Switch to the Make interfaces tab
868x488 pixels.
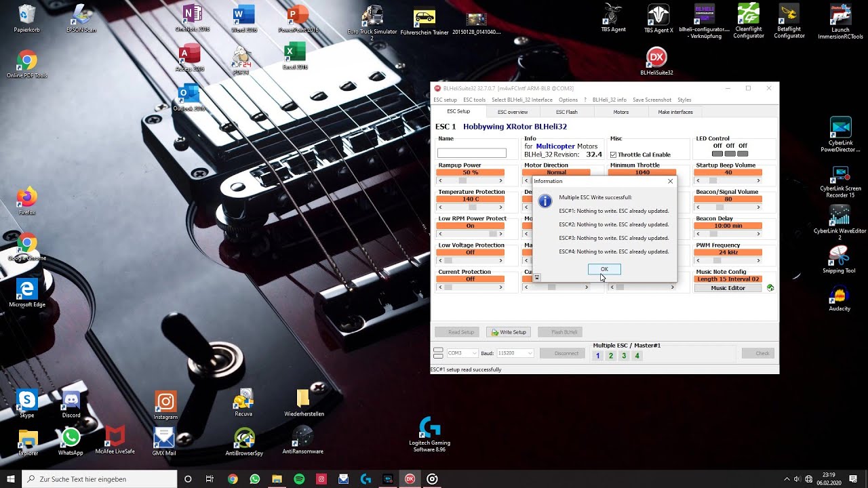click(x=675, y=112)
